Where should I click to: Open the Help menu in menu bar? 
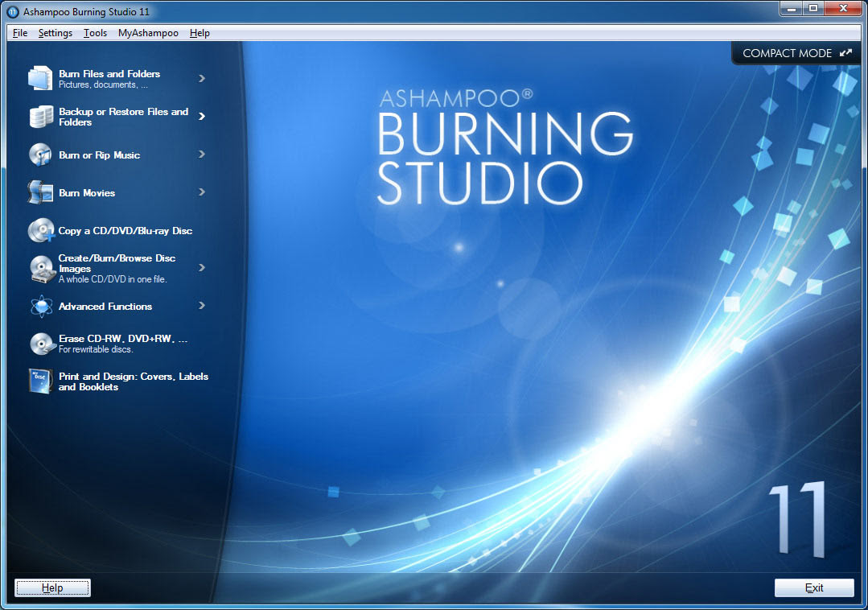coord(200,33)
